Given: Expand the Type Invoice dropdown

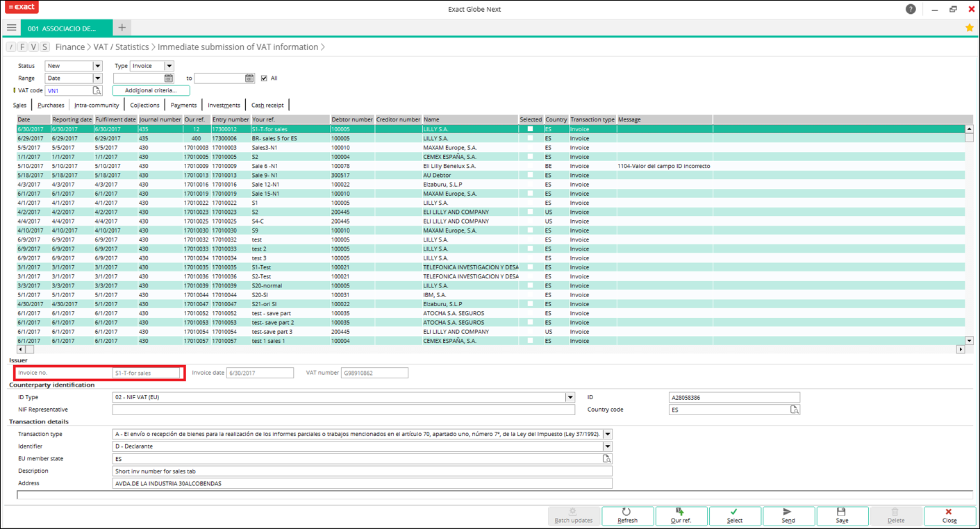Looking at the screenshot, I should [169, 66].
